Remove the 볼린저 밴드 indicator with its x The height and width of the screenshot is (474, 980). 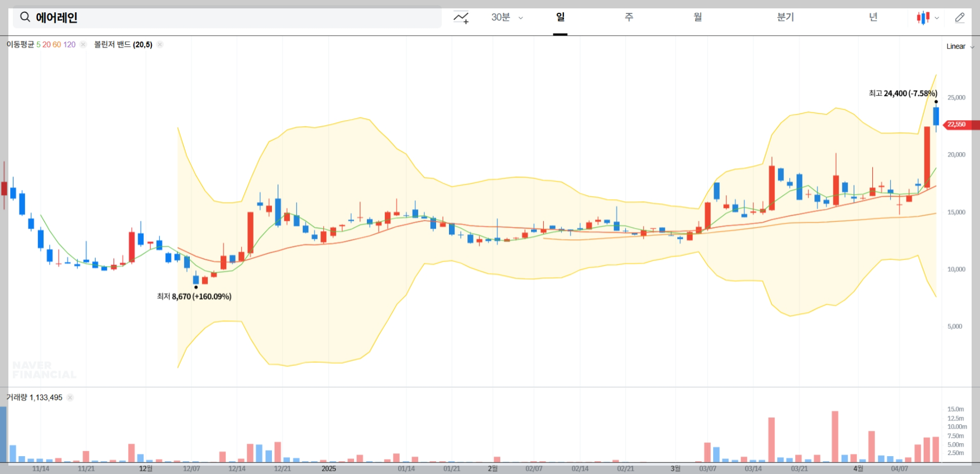click(x=160, y=45)
